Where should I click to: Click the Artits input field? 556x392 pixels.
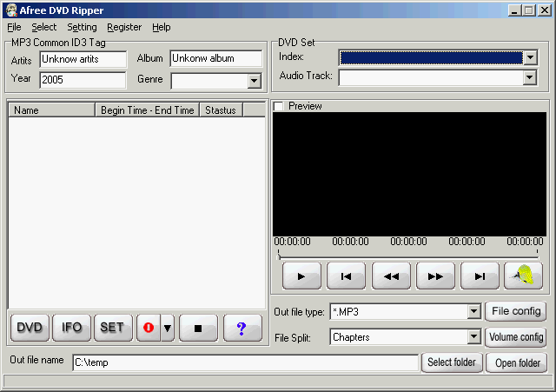83,59
